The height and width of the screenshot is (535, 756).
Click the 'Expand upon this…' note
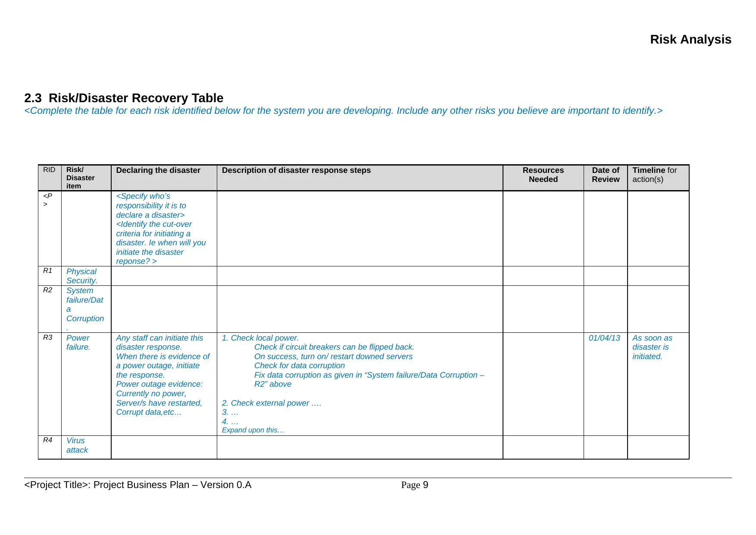253,430
